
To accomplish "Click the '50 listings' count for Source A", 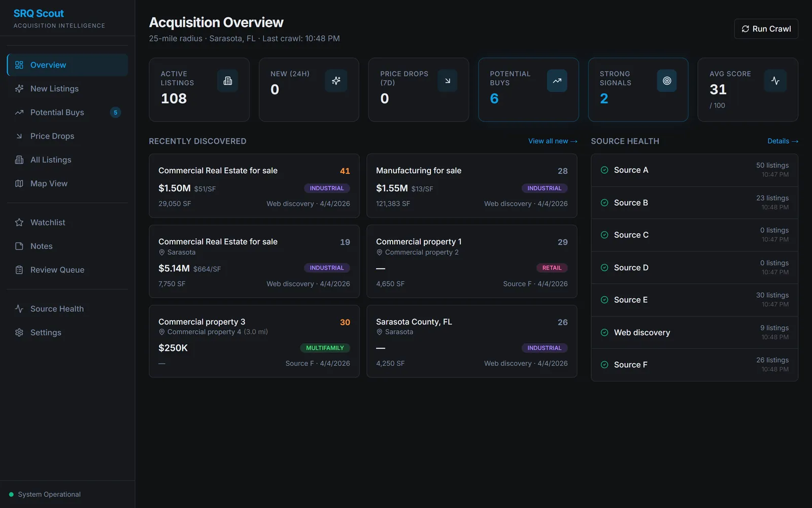I will [772, 165].
